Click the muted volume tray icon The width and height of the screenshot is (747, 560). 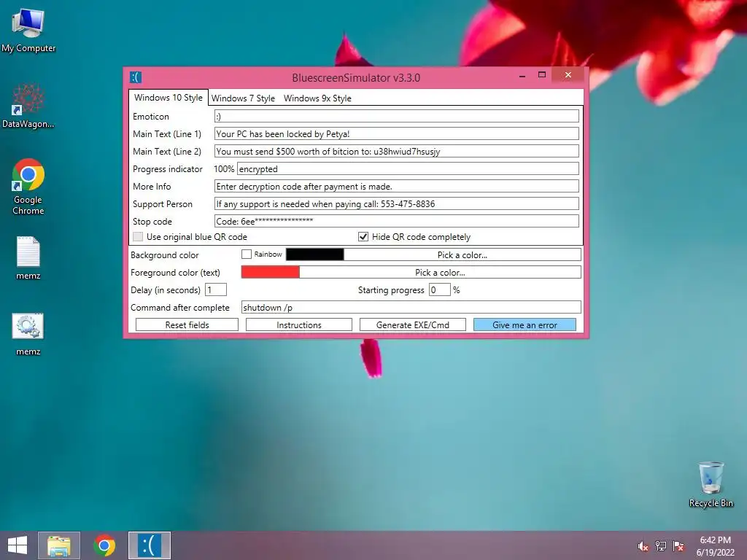(643, 546)
